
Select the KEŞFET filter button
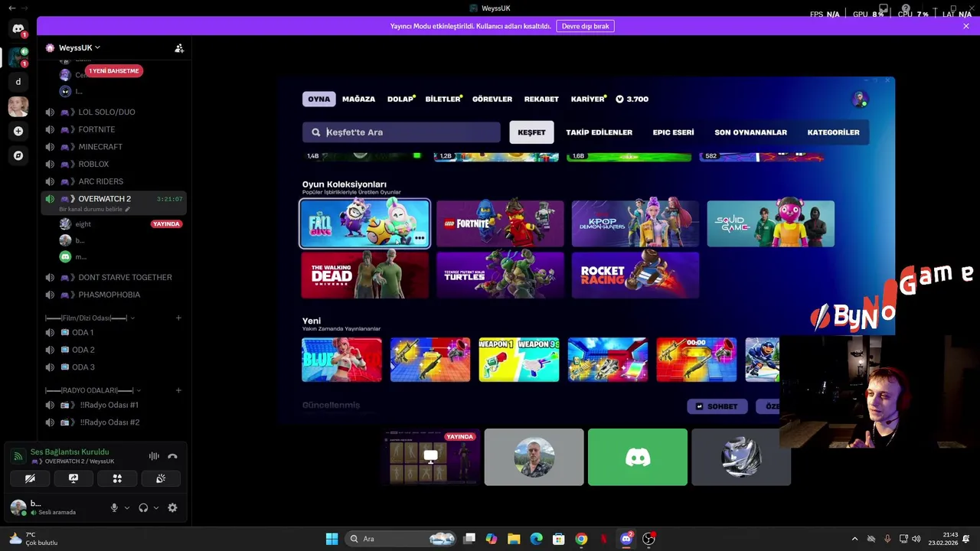pyautogui.click(x=531, y=132)
